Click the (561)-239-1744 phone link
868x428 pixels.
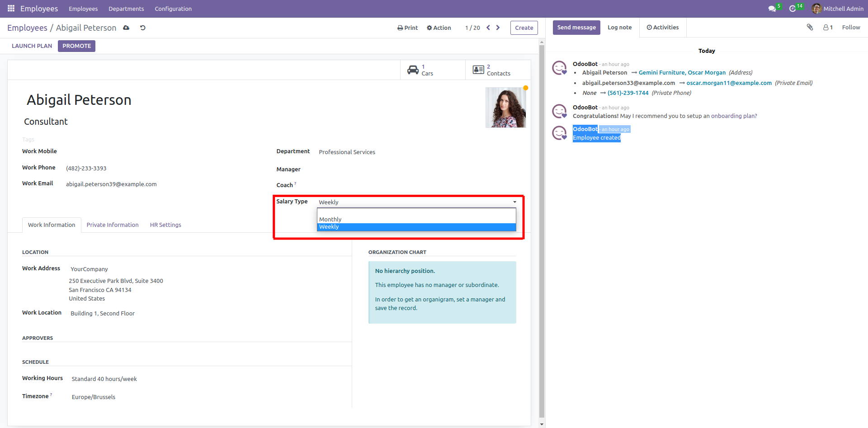coord(628,93)
